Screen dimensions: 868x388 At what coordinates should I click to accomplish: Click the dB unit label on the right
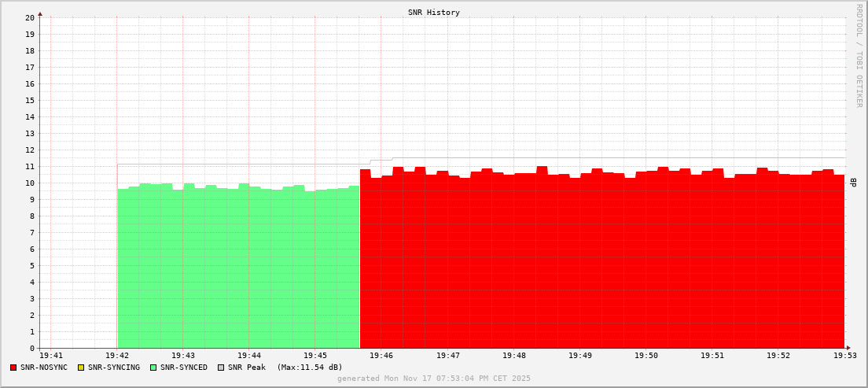coord(853,183)
